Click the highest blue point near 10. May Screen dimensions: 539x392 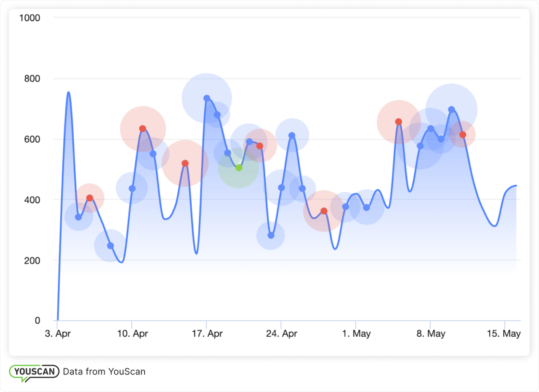click(451, 109)
